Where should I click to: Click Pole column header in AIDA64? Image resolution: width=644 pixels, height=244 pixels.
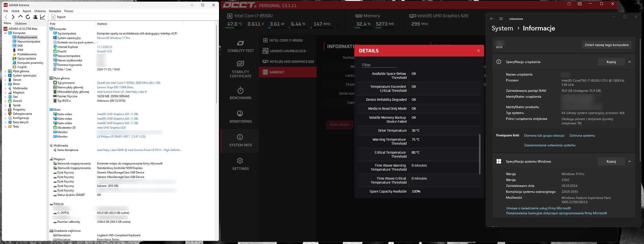point(72,24)
